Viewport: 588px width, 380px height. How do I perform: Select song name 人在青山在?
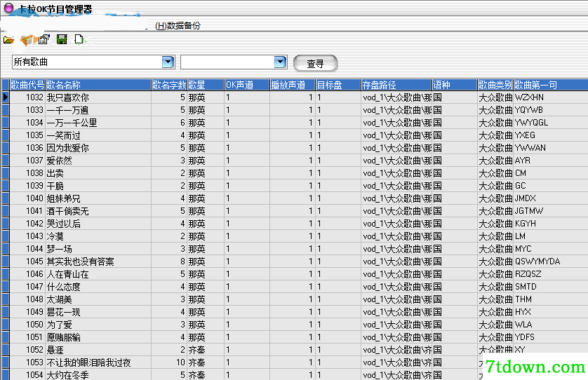pyautogui.click(x=68, y=274)
